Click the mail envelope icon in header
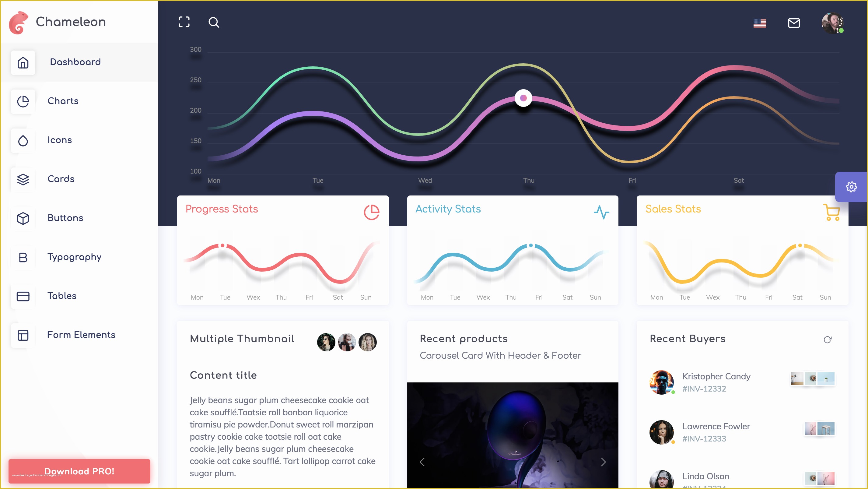Screen dimensions: 868x489 click(794, 23)
